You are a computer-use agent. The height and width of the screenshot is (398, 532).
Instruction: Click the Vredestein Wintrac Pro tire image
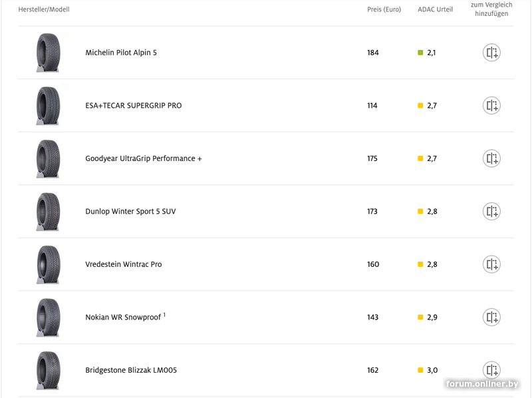[48, 264]
